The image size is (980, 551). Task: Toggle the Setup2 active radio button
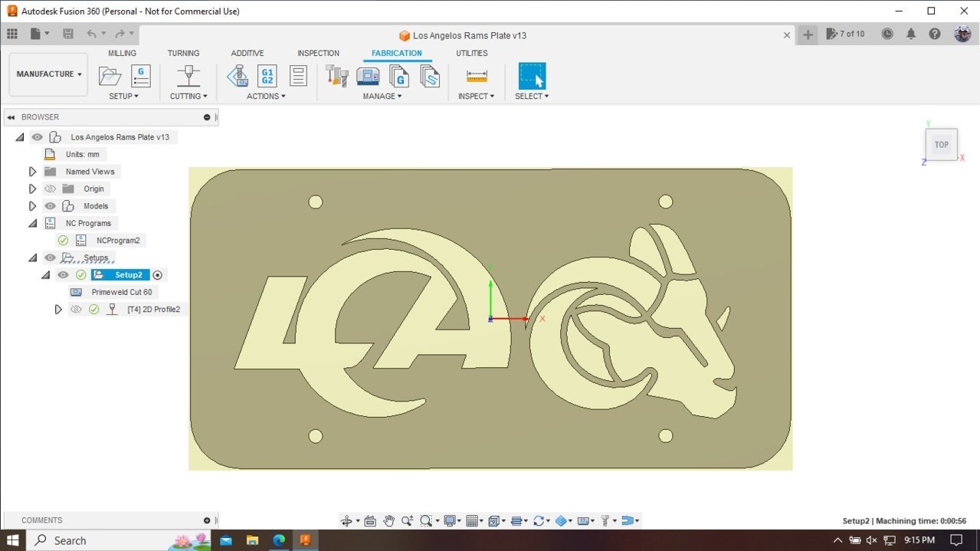click(x=158, y=275)
